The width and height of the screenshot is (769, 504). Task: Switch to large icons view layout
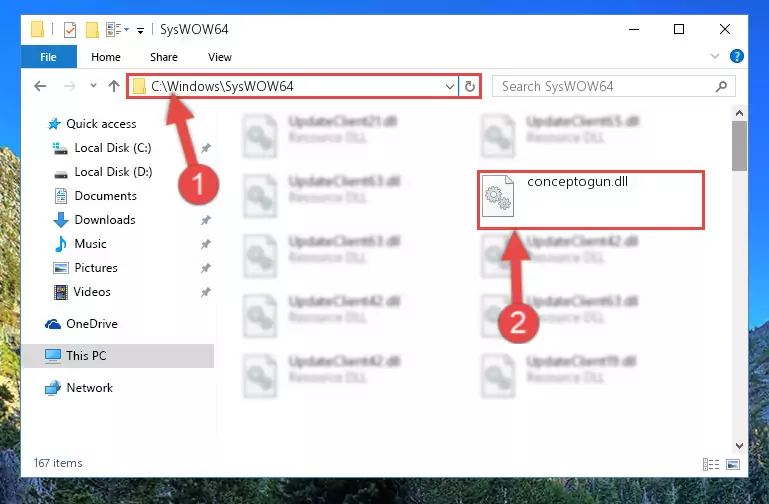click(733, 464)
